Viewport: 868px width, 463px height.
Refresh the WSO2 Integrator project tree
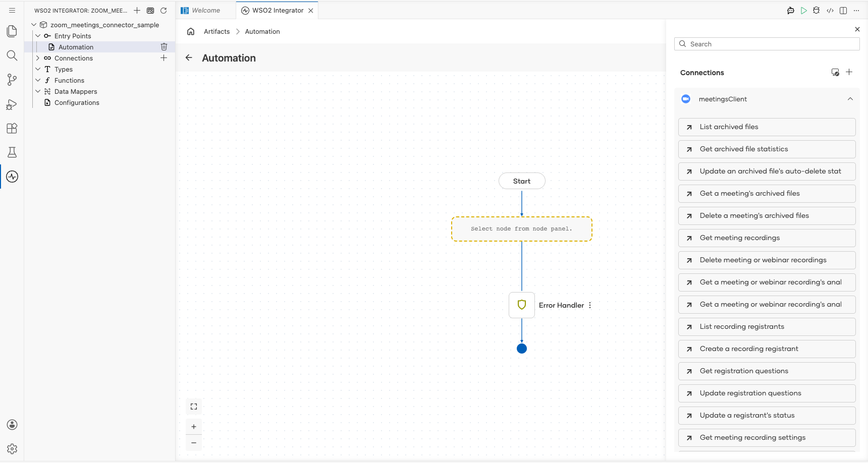[x=164, y=11]
